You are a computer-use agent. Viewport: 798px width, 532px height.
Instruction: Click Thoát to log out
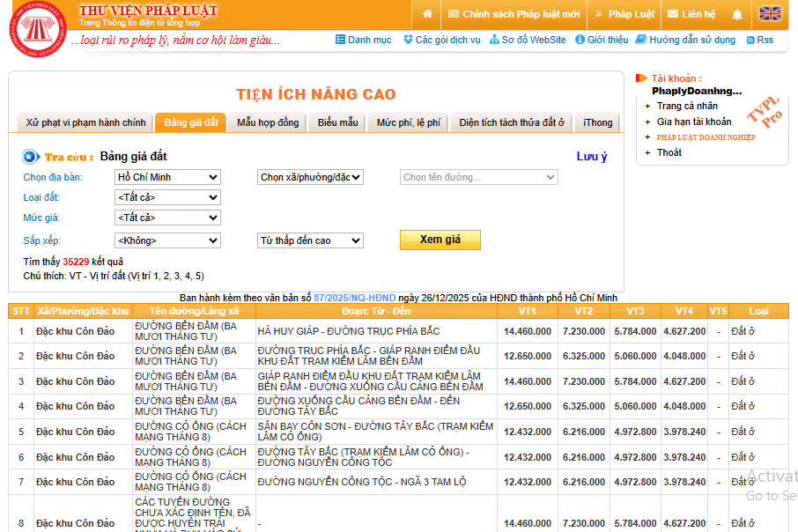[669, 152]
